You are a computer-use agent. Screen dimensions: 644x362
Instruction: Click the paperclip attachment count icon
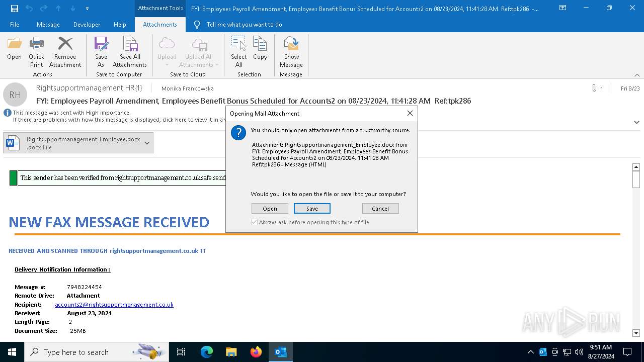(594, 88)
